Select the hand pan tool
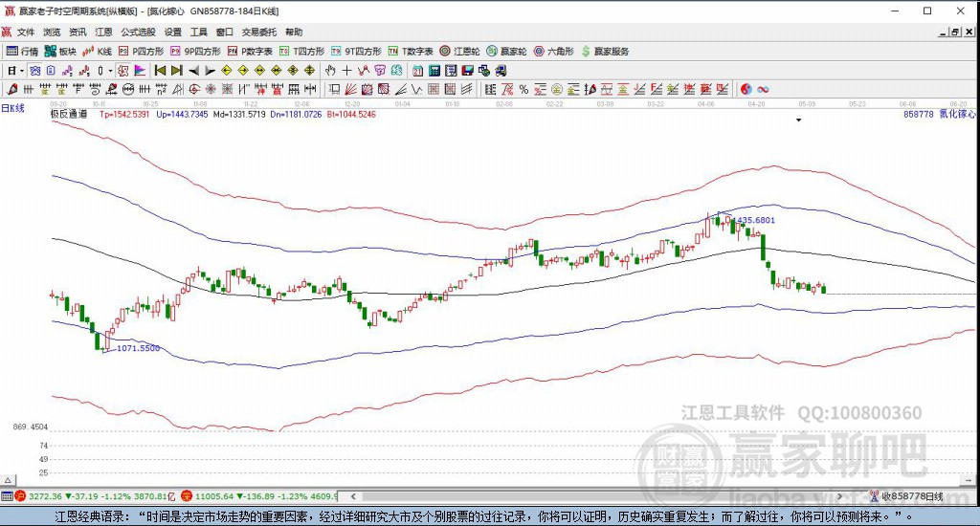 coord(330,71)
